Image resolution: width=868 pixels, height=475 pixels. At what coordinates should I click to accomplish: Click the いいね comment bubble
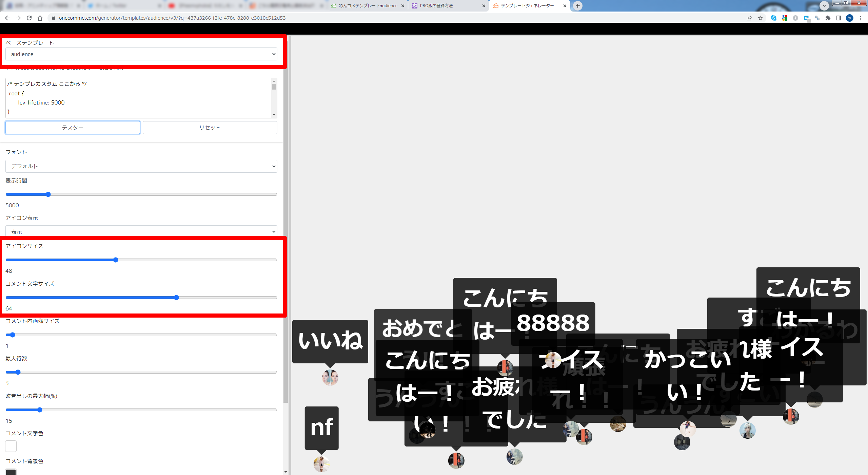330,342
